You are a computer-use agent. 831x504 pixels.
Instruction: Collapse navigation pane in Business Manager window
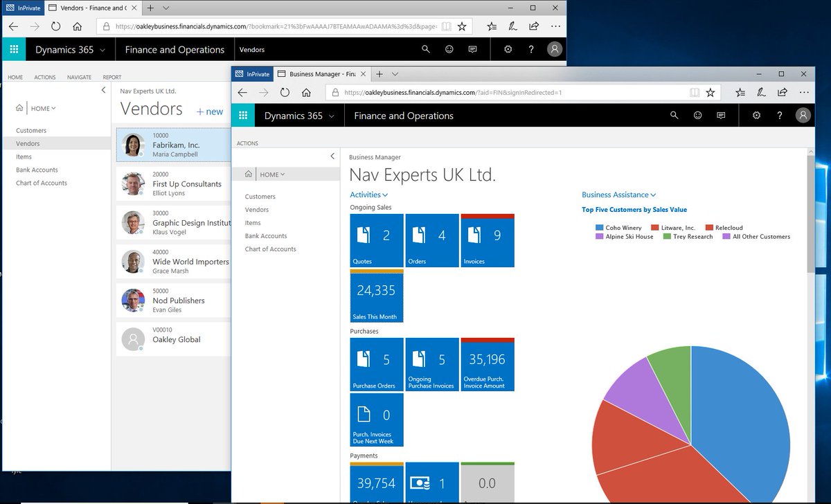coord(332,156)
